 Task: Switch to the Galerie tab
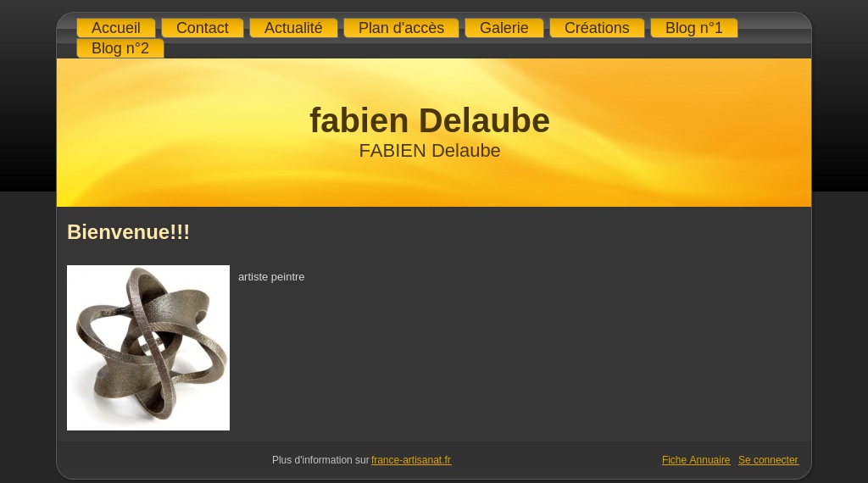504,28
